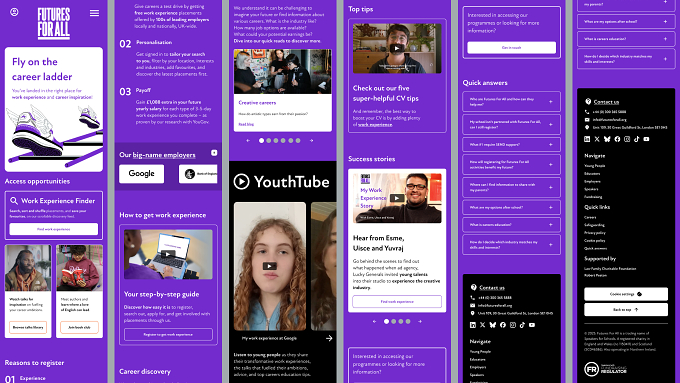Expand 'What are my options after school?' in Quick answers
This screenshot has height=383, width=680.
click(511, 207)
